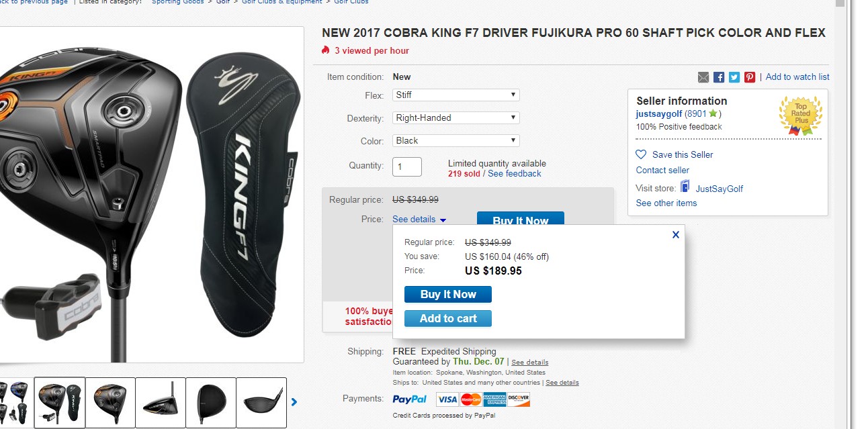Open the Dexterity dropdown

(x=456, y=118)
